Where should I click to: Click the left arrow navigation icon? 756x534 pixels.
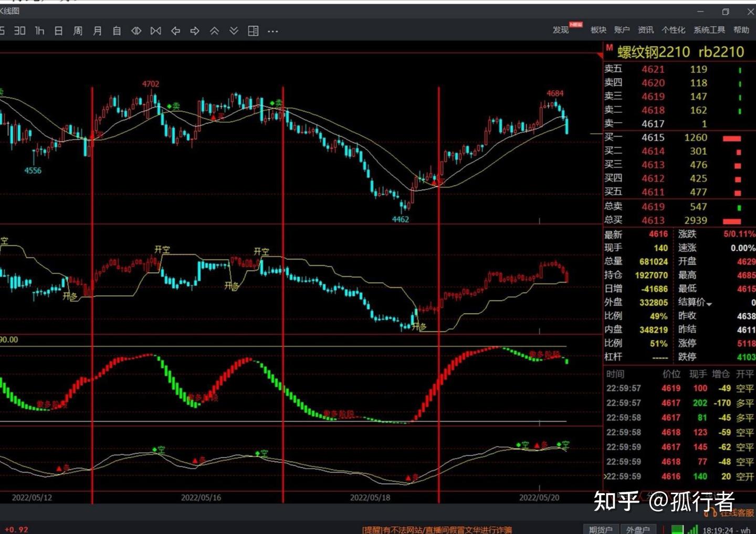175,31
